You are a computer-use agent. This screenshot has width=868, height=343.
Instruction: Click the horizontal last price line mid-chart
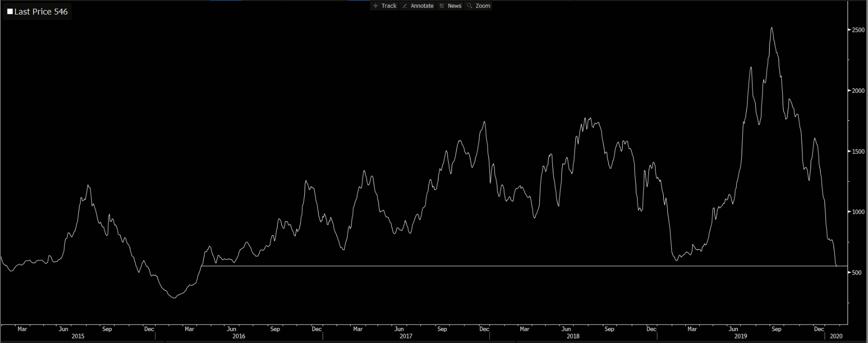(x=499, y=266)
